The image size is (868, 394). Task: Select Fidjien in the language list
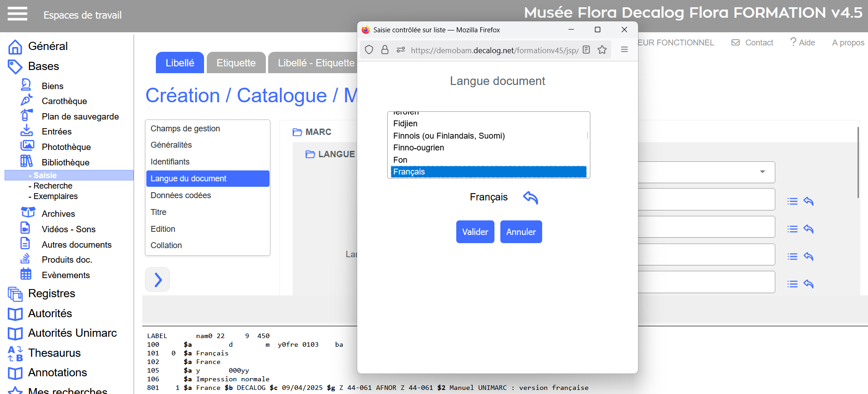pyautogui.click(x=405, y=124)
